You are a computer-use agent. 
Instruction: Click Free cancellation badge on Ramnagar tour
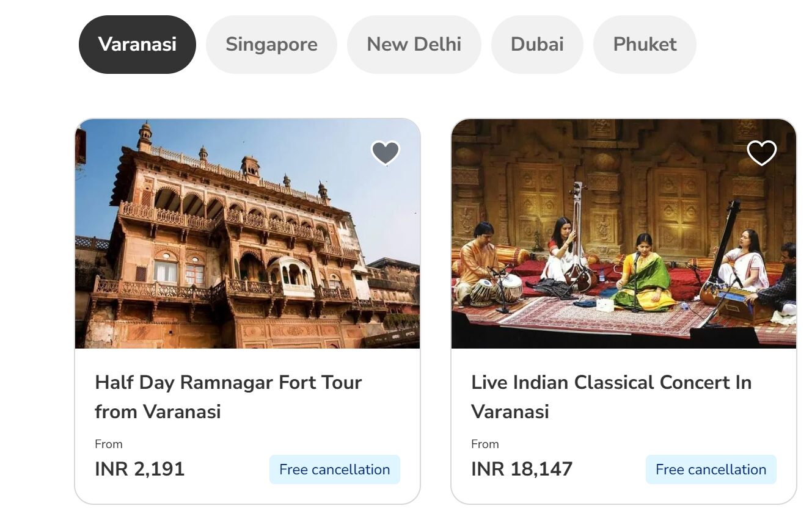pyautogui.click(x=334, y=469)
